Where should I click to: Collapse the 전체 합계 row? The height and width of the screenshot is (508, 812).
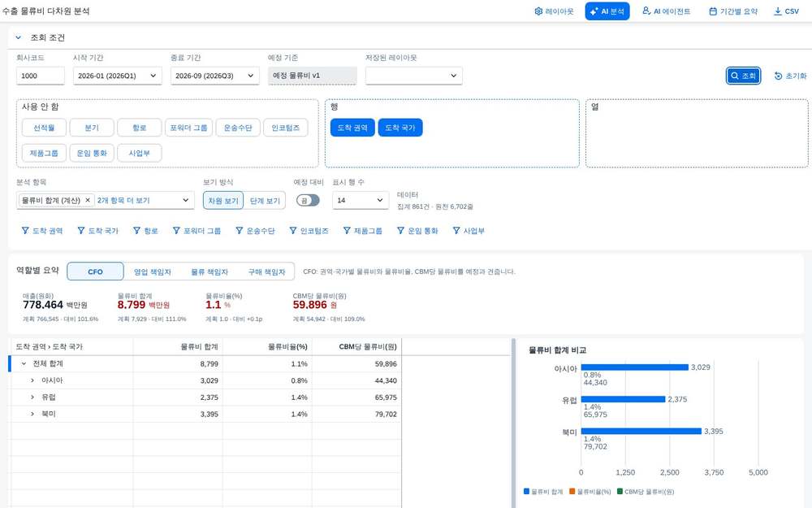tap(24, 364)
